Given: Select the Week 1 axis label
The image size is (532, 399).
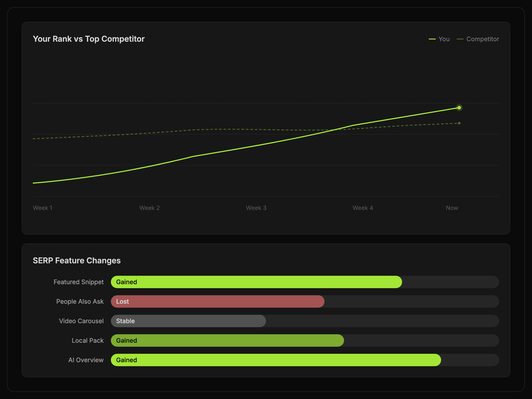Looking at the screenshot, I should (x=43, y=208).
